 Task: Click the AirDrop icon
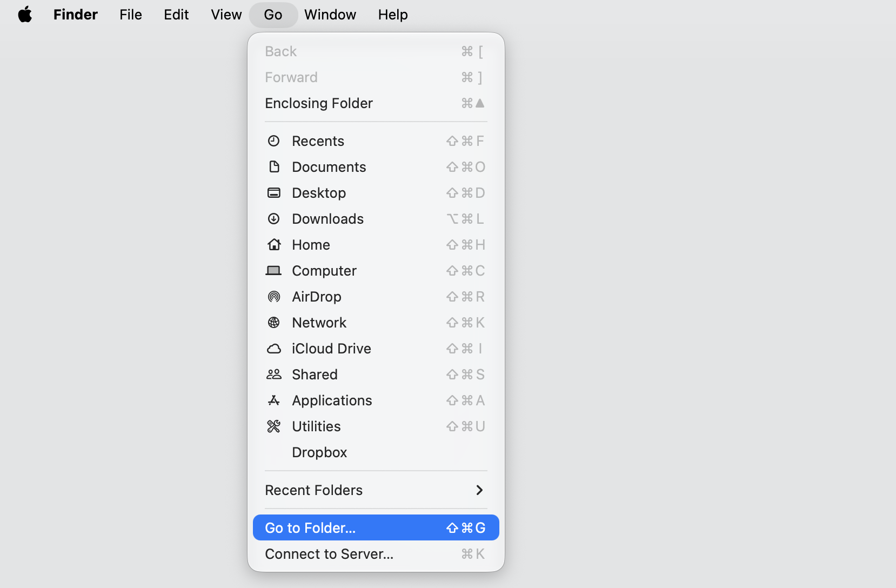(x=274, y=297)
